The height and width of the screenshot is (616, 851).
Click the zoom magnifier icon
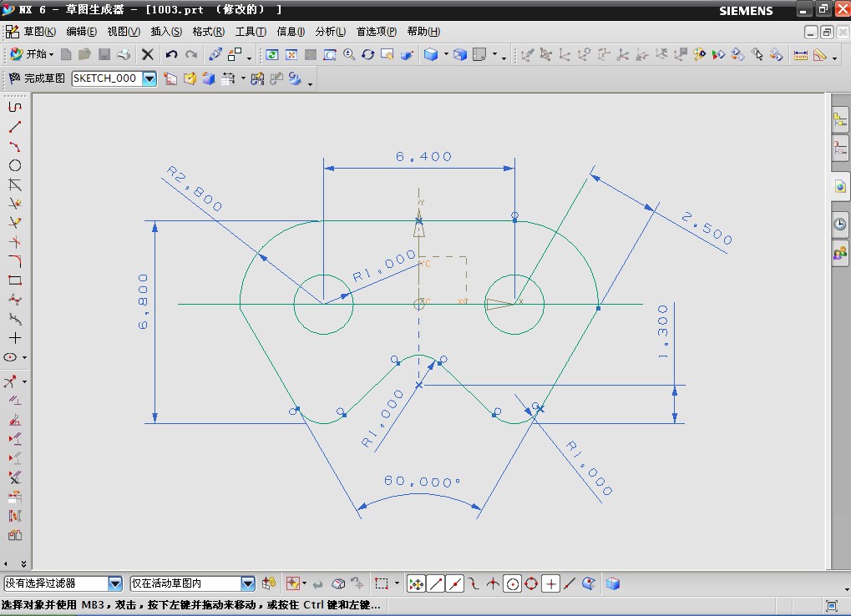click(348, 55)
